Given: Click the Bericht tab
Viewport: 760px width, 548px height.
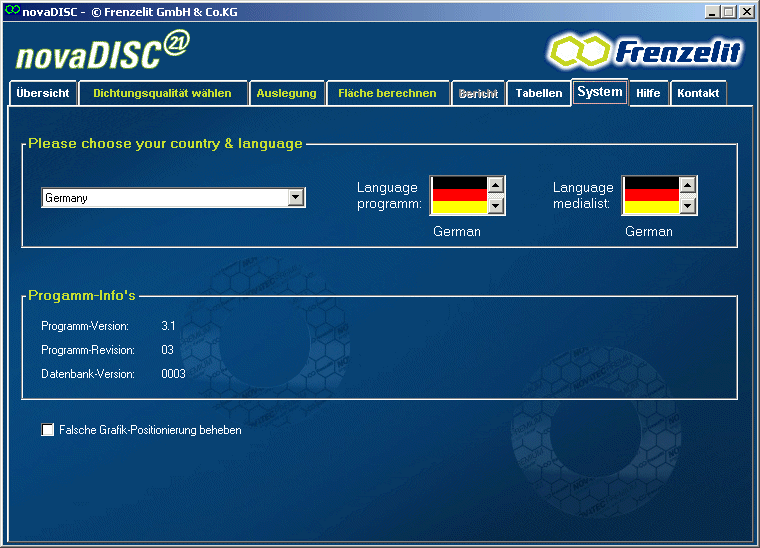Looking at the screenshot, I should click(x=478, y=94).
